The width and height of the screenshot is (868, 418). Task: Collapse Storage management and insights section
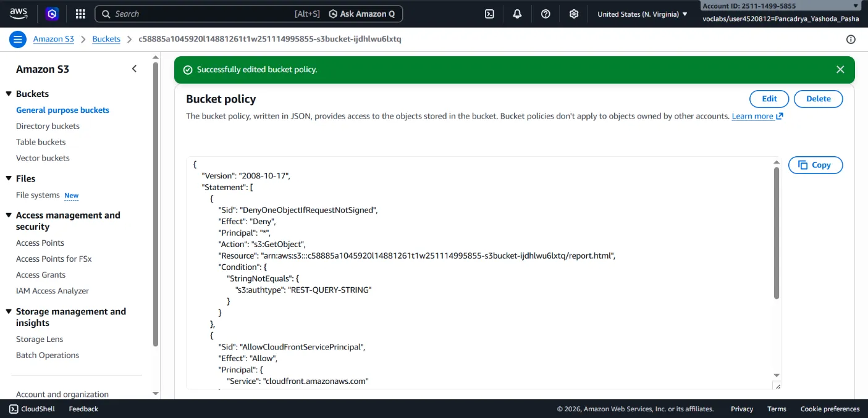[9, 312]
